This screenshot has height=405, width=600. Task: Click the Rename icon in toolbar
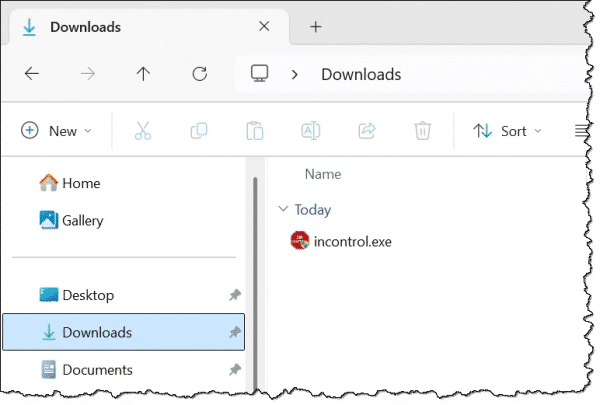point(311,131)
